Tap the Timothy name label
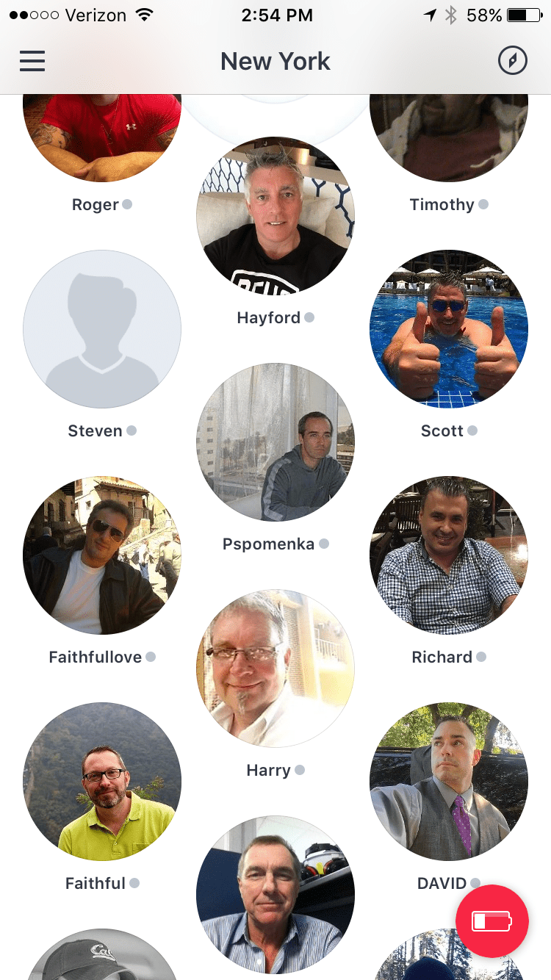The image size is (551, 980). click(442, 205)
